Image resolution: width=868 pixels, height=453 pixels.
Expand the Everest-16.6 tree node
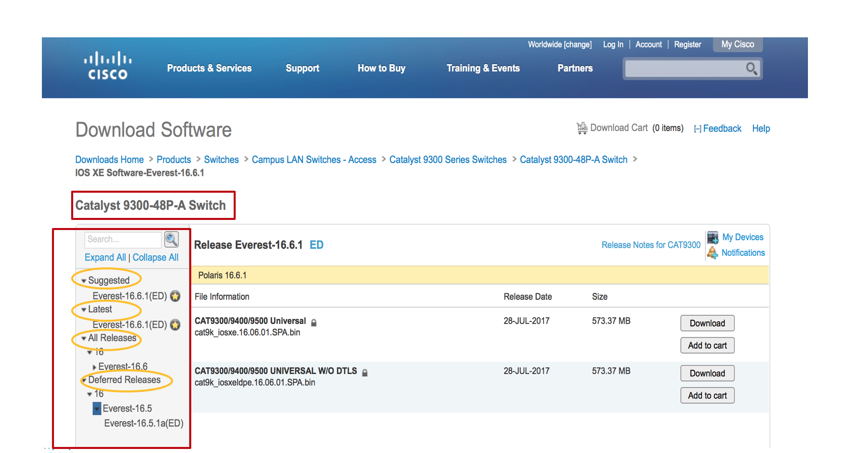(94, 367)
